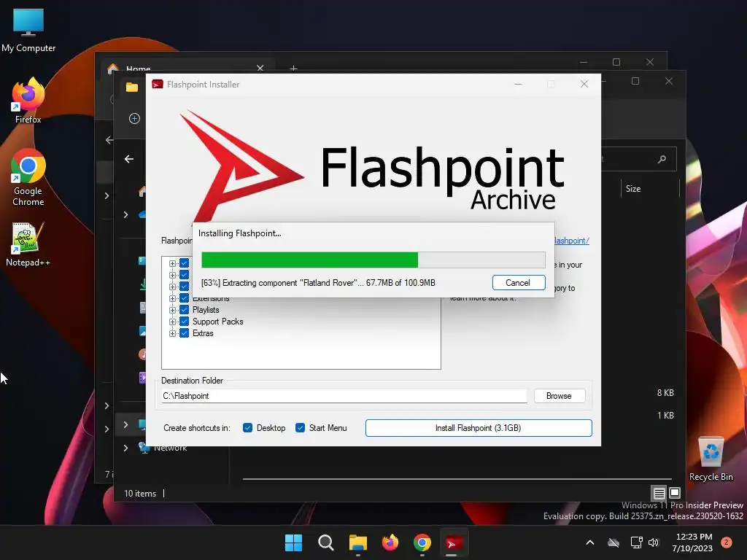Click the yellow folder icon in Explorer title bar
The height and width of the screenshot is (560, 747).
(x=132, y=87)
